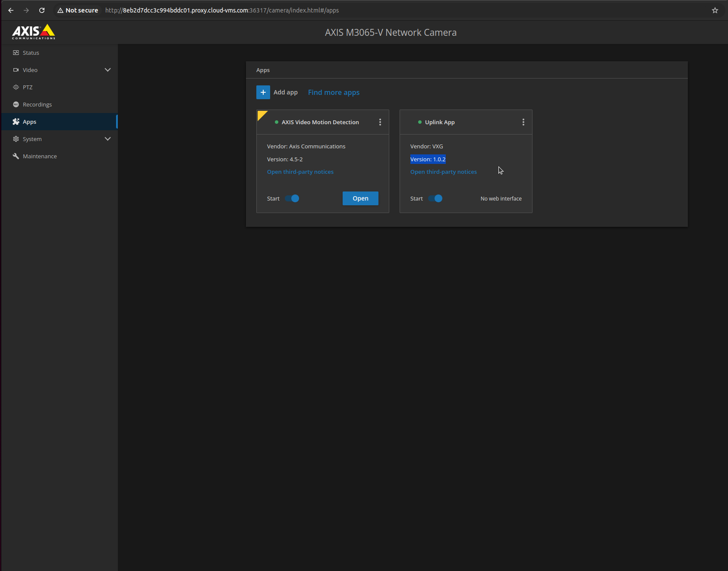
Task: Open the Status page in sidebar
Action: (x=31, y=53)
